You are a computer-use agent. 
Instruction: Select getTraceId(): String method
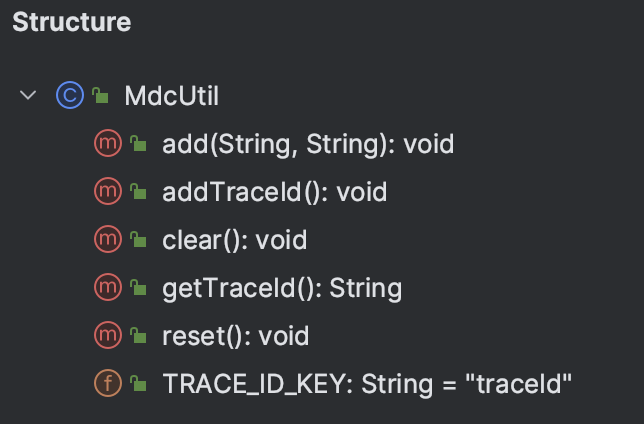click(x=282, y=288)
